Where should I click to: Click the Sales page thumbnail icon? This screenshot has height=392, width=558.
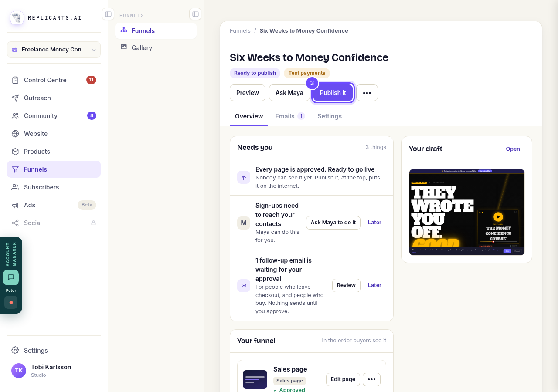255,379
